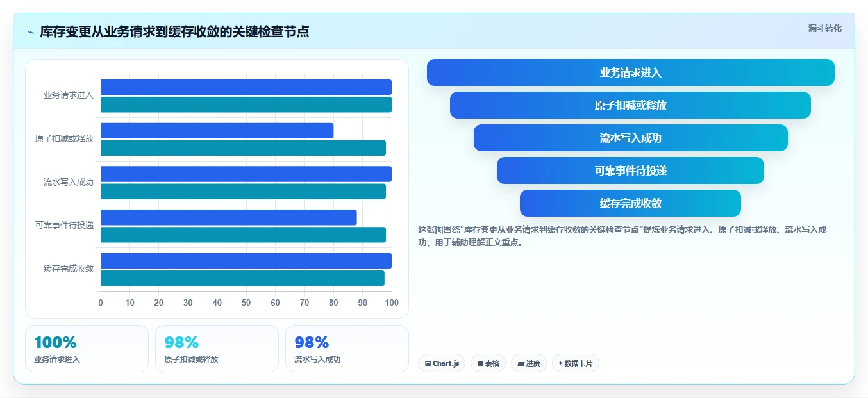Click the teal bar for 业务请求进入

246,104
